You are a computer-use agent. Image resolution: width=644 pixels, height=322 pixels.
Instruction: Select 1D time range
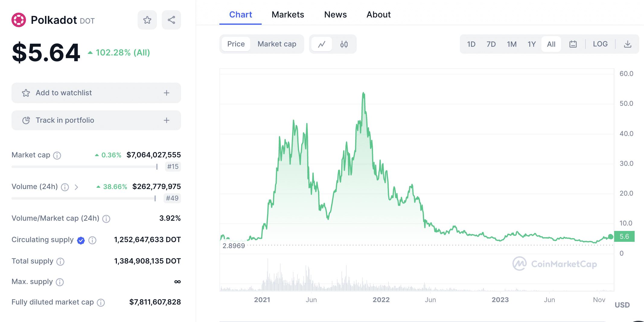click(x=471, y=44)
